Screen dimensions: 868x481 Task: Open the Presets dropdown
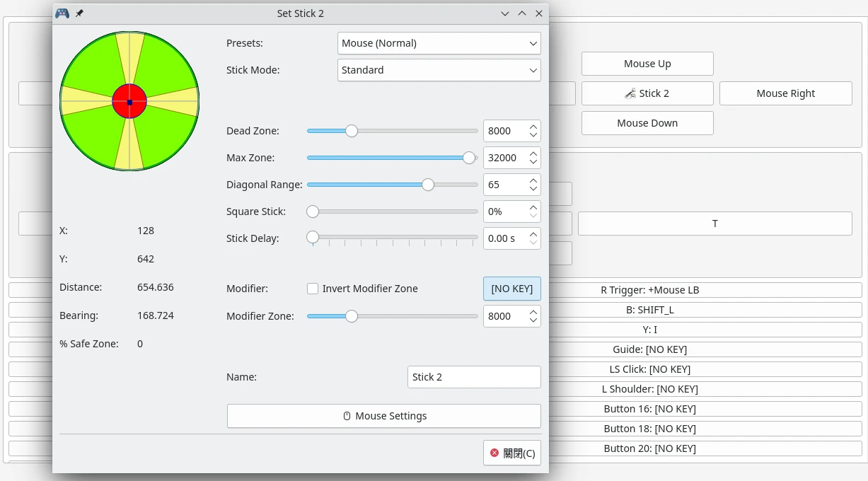(x=439, y=43)
